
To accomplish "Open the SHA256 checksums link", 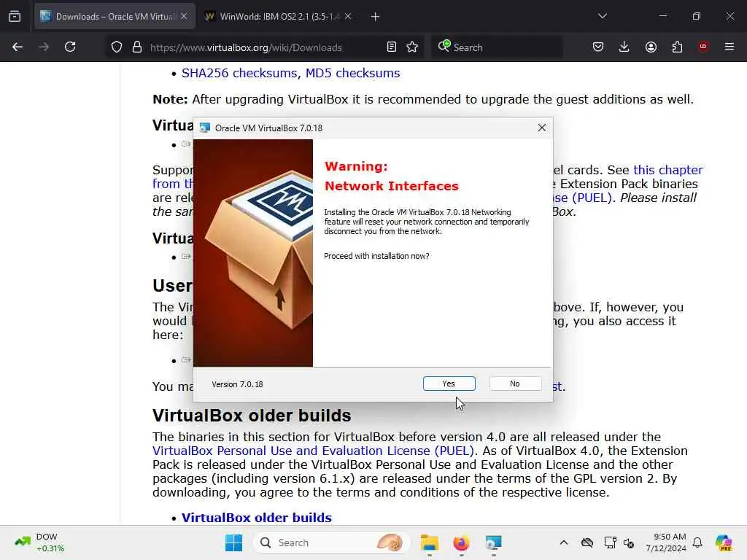I will (x=239, y=74).
